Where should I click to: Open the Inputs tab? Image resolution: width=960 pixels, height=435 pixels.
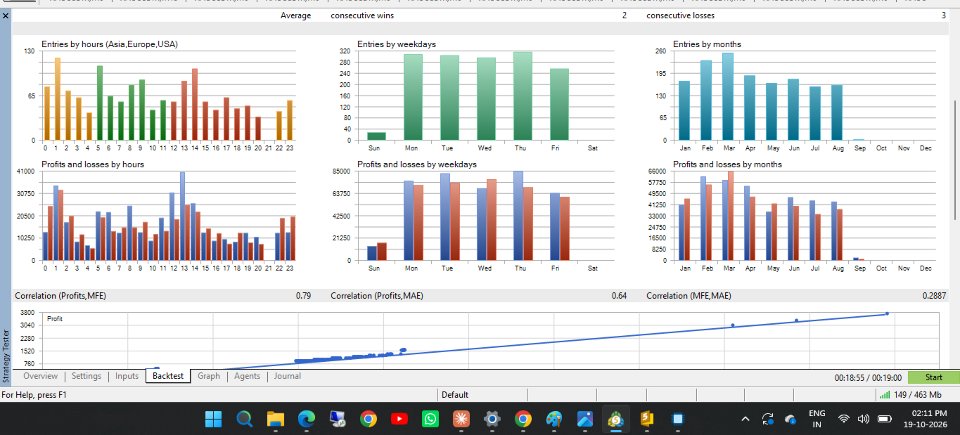127,376
